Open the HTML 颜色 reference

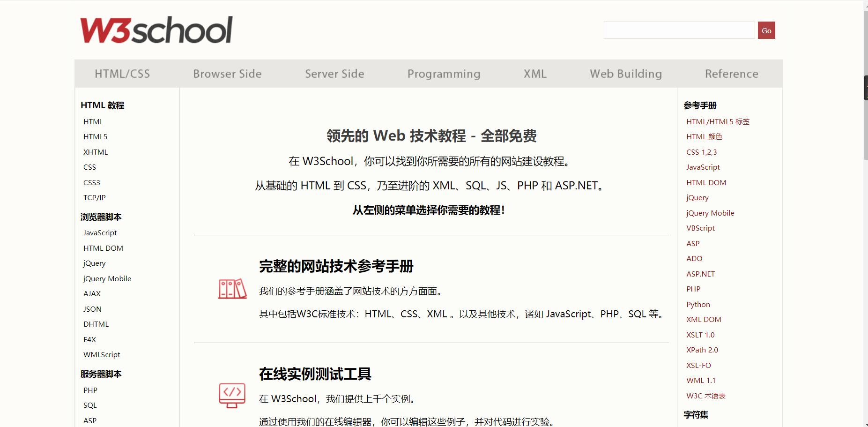tap(704, 136)
